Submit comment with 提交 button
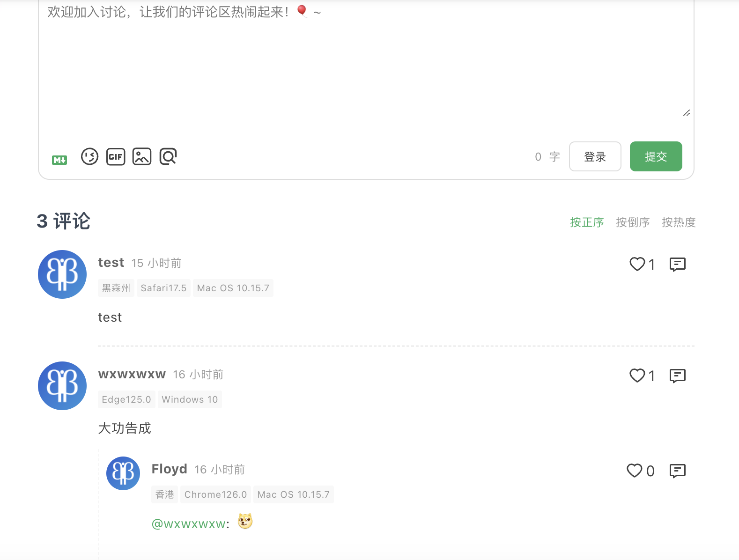 point(656,156)
